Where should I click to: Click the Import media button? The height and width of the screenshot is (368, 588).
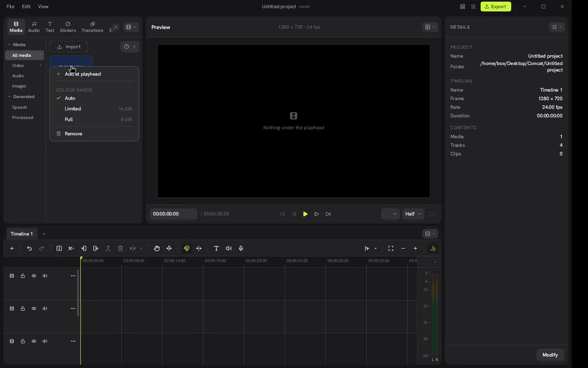(x=69, y=47)
